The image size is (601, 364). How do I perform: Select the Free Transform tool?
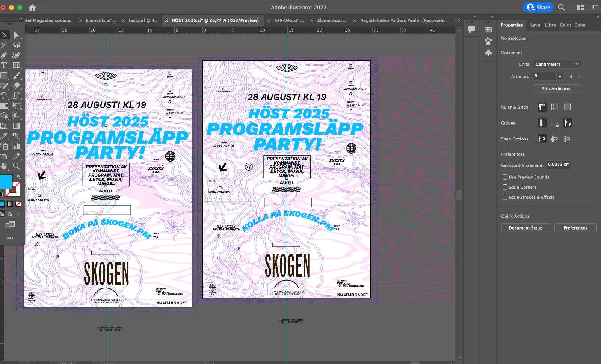click(x=17, y=106)
